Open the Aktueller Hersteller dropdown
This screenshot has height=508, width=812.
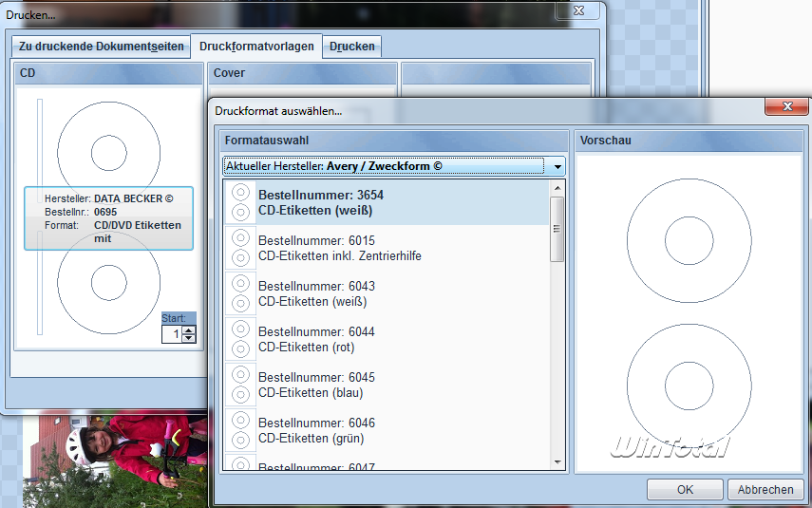pyautogui.click(x=393, y=166)
